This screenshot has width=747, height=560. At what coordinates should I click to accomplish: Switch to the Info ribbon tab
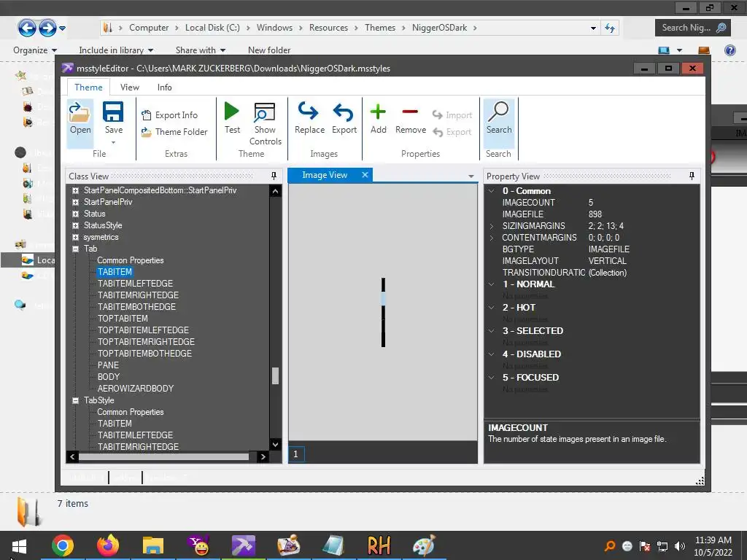[x=164, y=87]
